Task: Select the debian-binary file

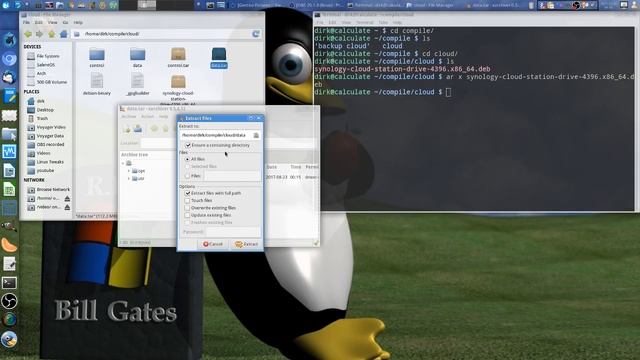Action: point(97,84)
